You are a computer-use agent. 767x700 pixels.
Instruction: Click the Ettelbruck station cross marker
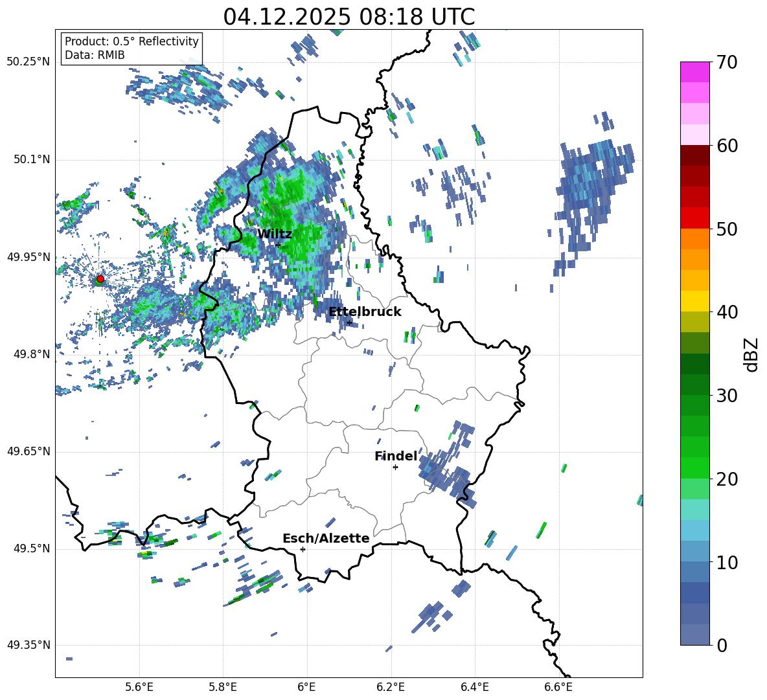pyautogui.click(x=349, y=322)
